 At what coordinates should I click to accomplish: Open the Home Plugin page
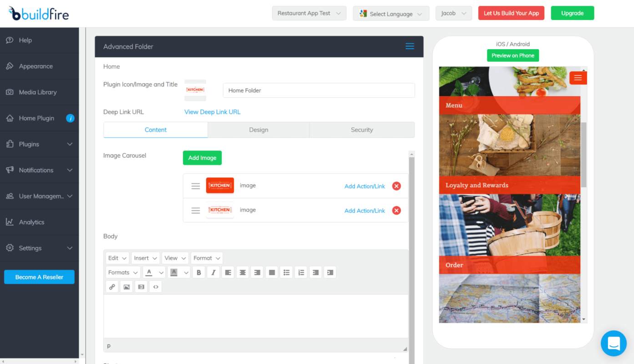point(36,118)
